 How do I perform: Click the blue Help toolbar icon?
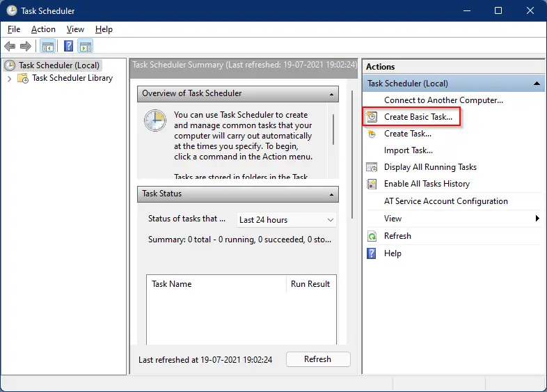[x=68, y=46]
